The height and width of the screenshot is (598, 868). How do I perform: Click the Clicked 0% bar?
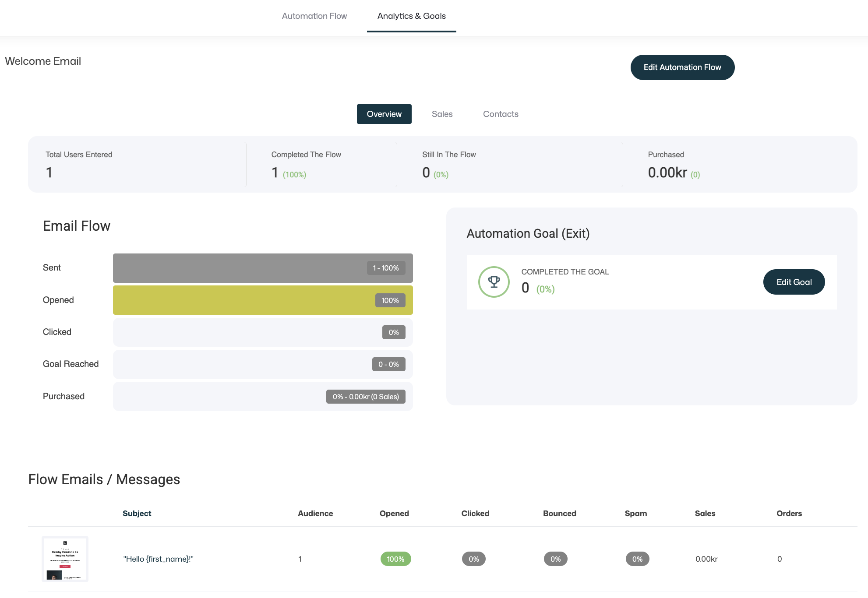(x=263, y=332)
